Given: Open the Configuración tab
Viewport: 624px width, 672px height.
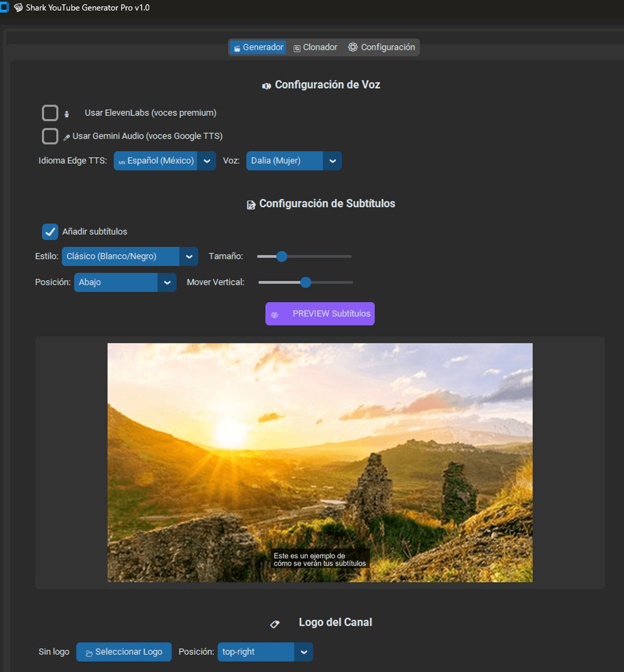Looking at the screenshot, I should pos(382,47).
